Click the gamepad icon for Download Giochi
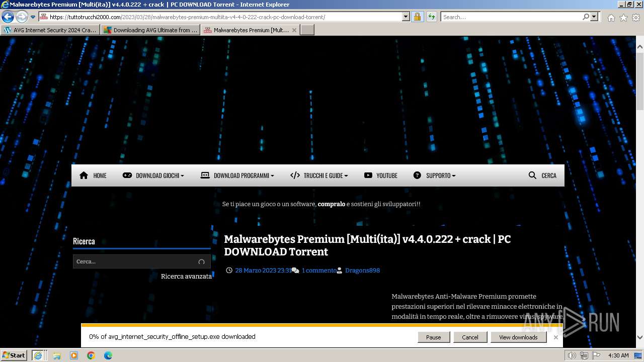 (x=127, y=175)
